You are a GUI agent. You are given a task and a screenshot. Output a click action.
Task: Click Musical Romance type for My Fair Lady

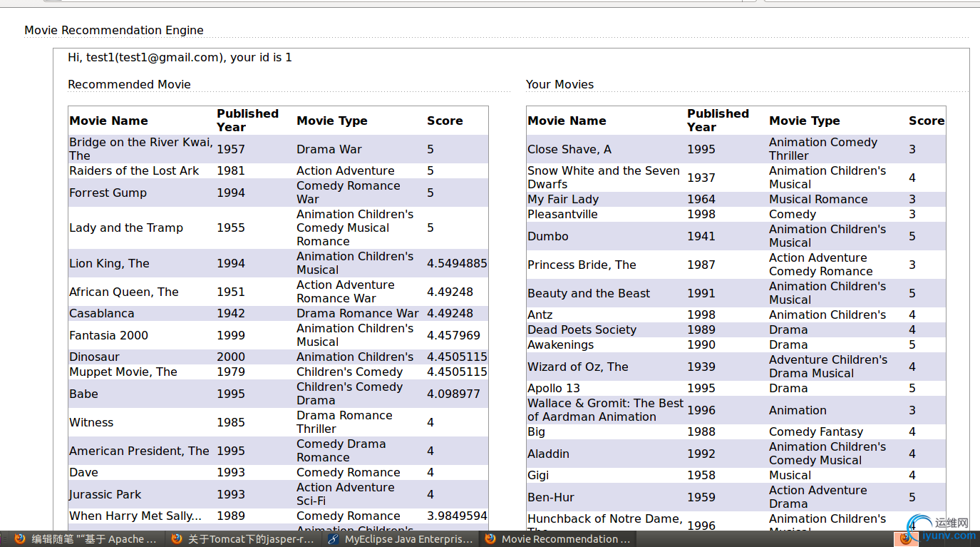(818, 199)
